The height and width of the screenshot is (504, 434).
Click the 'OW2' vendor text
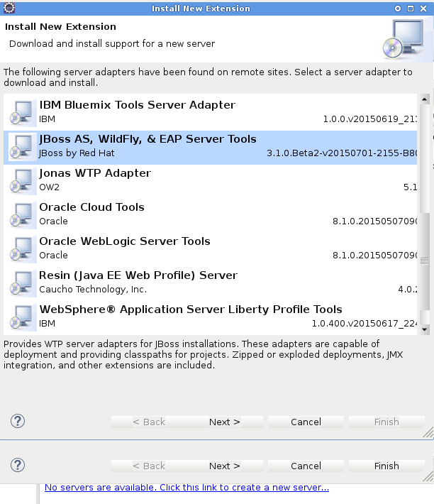[x=49, y=187]
